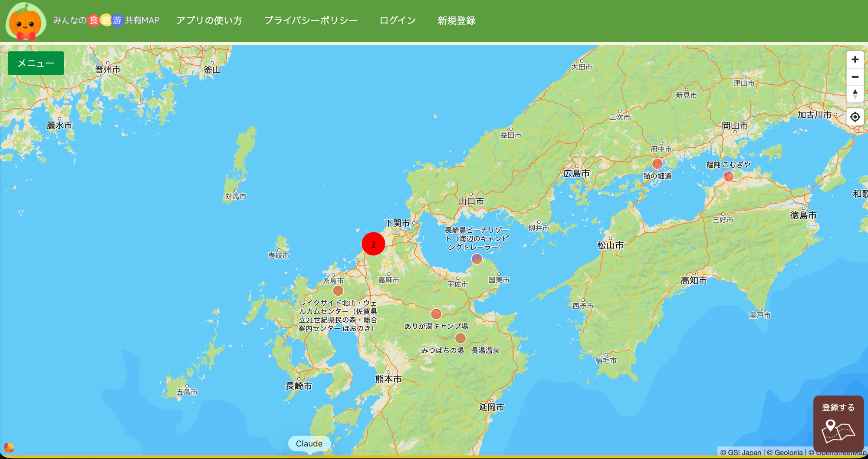Click the 宿毛市 label

(x=606, y=360)
